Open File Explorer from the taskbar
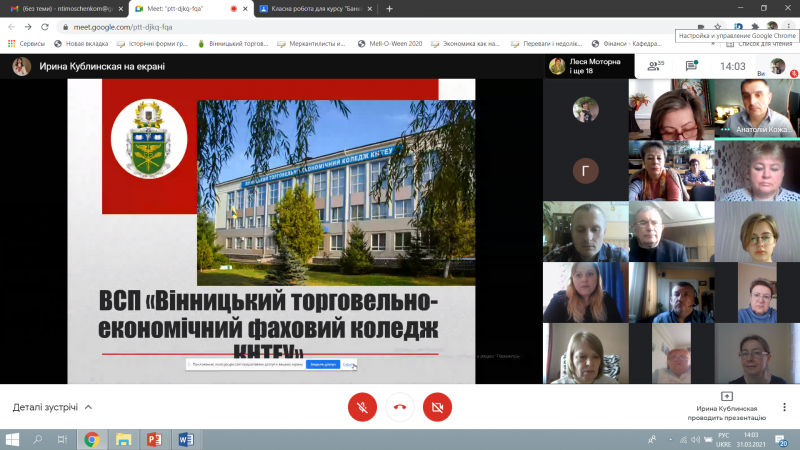Viewport: 800px width, 450px height. click(x=123, y=439)
